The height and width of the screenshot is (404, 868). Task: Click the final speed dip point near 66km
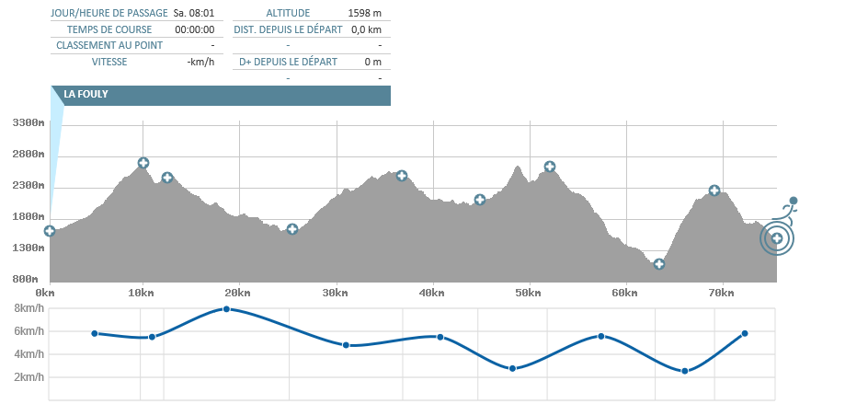tap(685, 371)
